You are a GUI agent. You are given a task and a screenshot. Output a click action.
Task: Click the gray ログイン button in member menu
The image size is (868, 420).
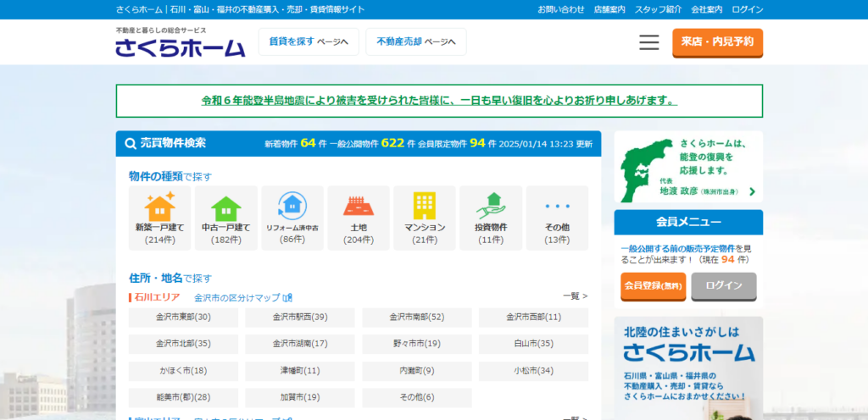coord(724,286)
